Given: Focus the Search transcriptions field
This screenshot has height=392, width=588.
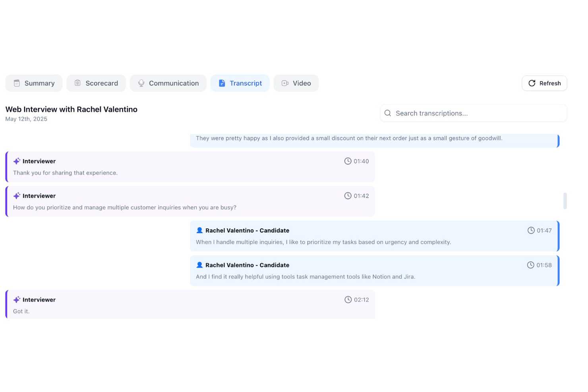Looking at the screenshot, I should click(473, 113).
